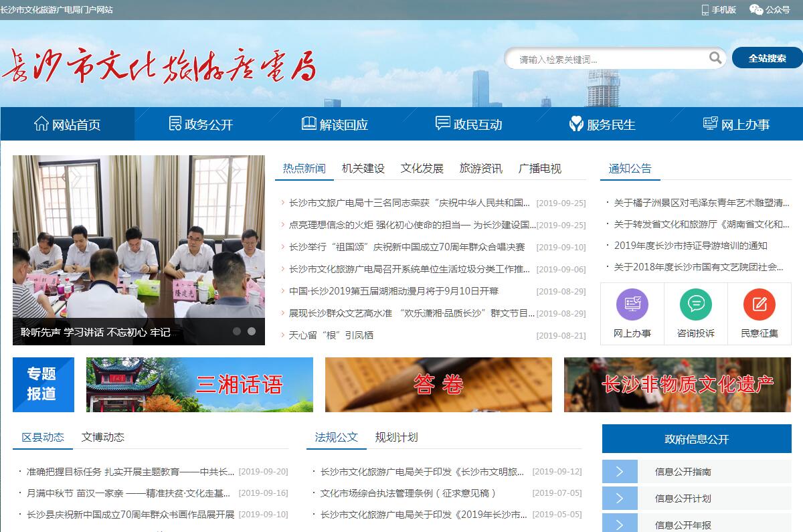This screenshot has height=532, width=803.
Task: Expand 信息公开计划 arrow item
Action: tap(620, 499)
